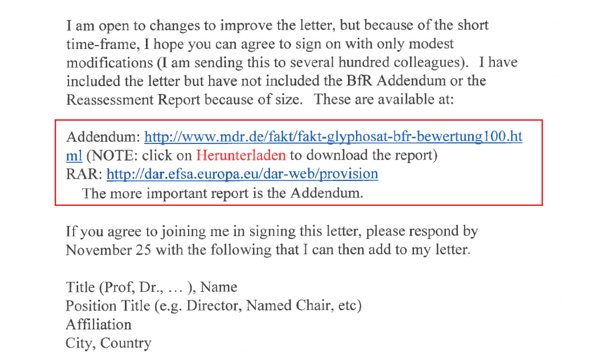597x364 pixels.
Task: Click the "RAR:" label text
Action: point(84,174)
